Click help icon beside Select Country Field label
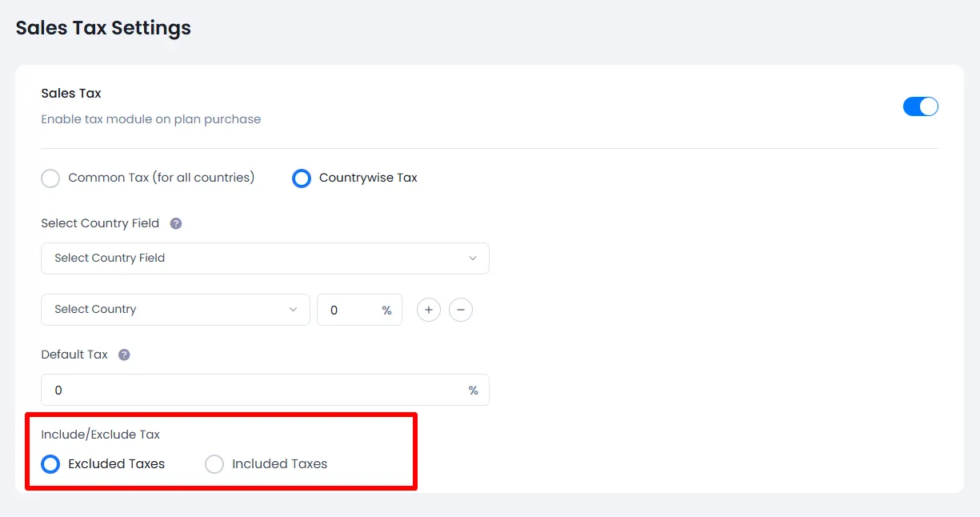This screenshot has height=517, width=980. (176, 223)
